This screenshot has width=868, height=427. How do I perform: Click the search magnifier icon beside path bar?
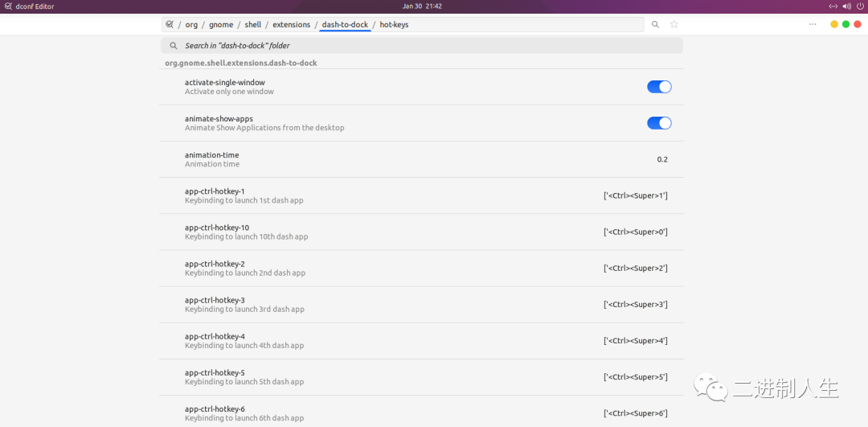655,25
